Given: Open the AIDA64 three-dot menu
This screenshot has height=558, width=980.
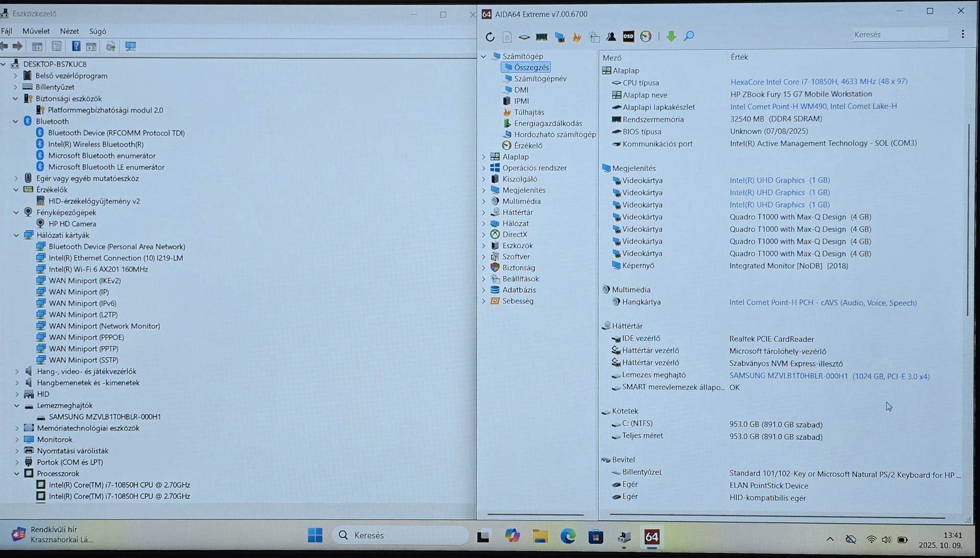Looking at the screenshot, I should [x=963, y=34].
